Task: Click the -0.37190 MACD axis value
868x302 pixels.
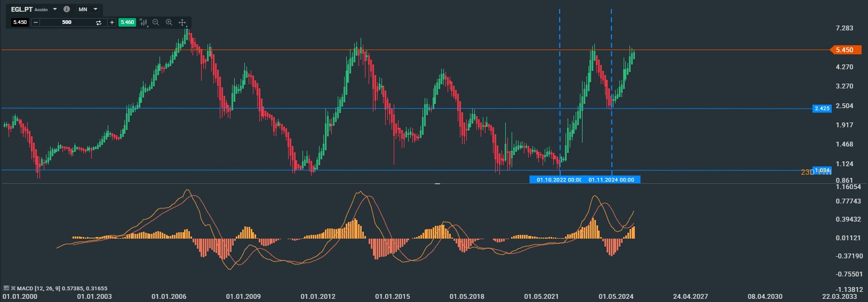Action: pyautogui.click(x=848, y=256)
